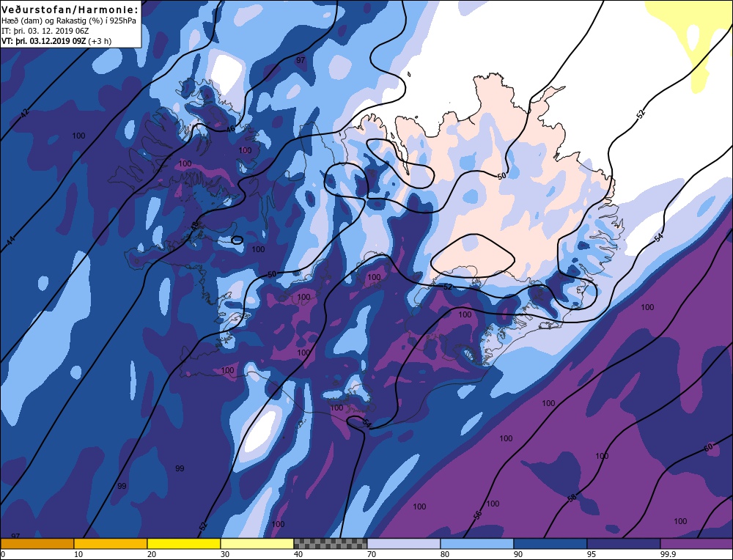Click the medium blue 90–95 legend swatch
733x560 pixels.
[550, 543]
